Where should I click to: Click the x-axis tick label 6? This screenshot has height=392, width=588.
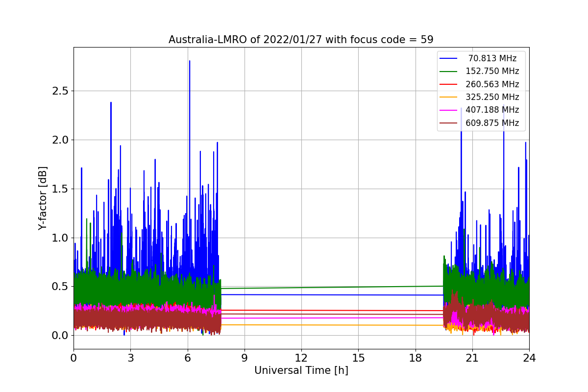[x=187, y=358]
